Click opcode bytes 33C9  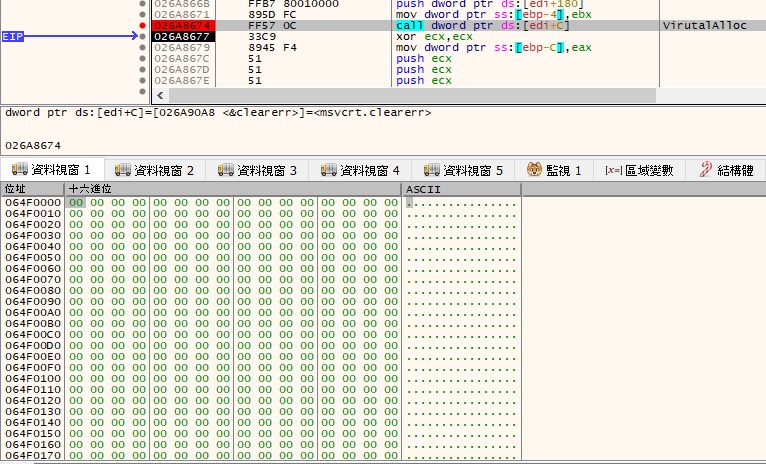tap(261, 37)
